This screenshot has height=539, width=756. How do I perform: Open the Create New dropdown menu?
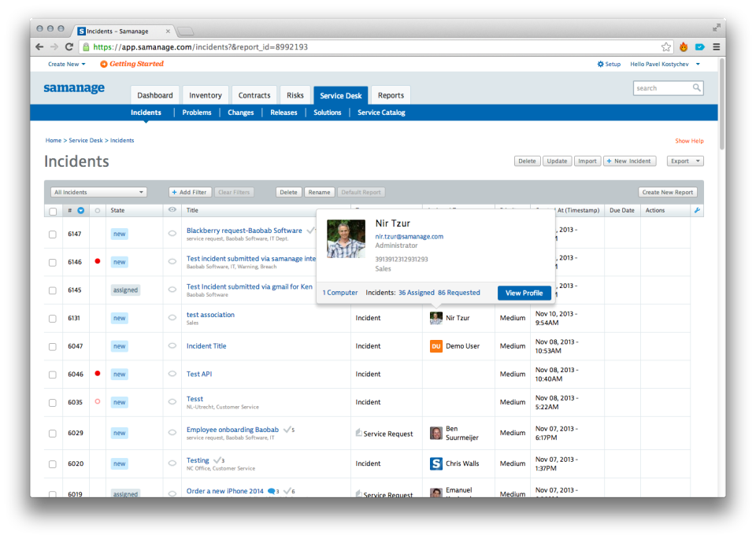67,65
